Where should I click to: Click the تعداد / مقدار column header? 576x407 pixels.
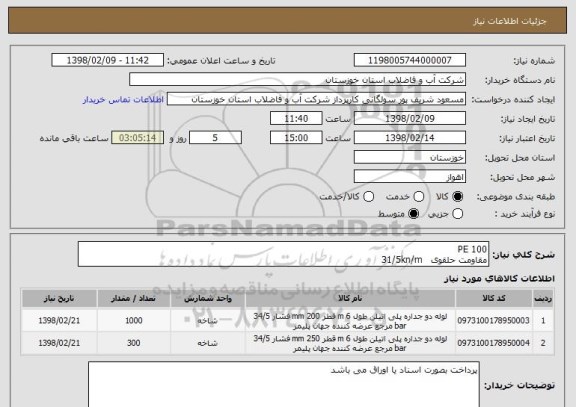[133, 298]
